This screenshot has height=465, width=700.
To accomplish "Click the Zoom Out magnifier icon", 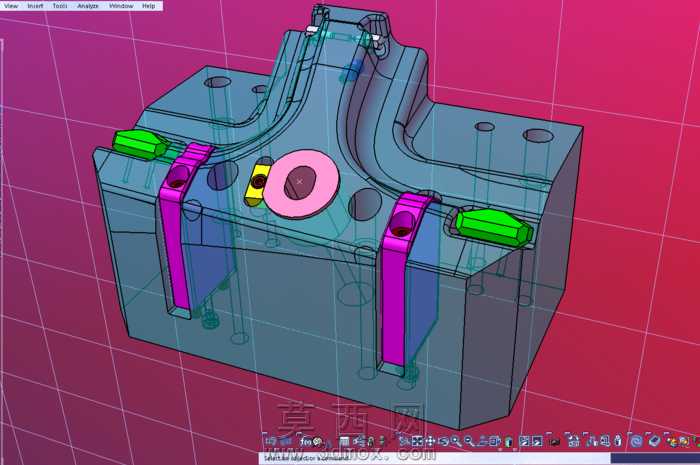I will click(x=469, y=441).
